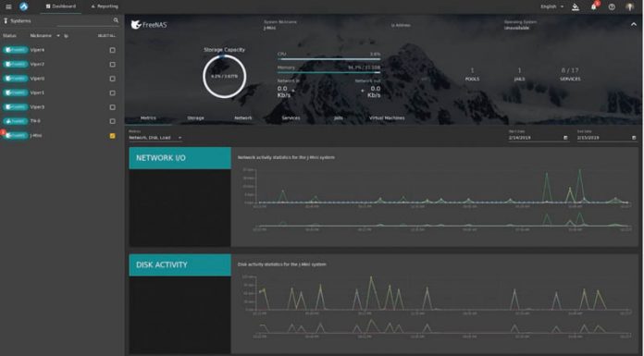Image resolution: width=644 pixels, height=356 pixels.
Task: Click Viper2 FreeNAS status badge
Action: tap(15, 64)
